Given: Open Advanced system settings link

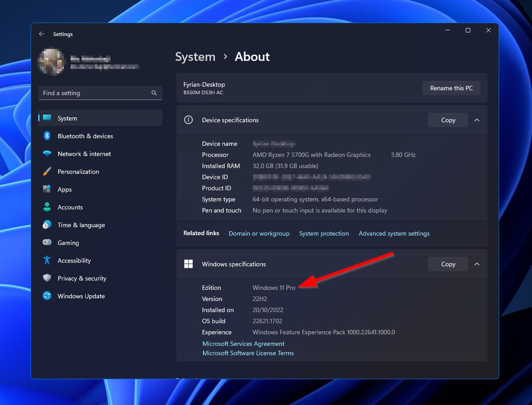Looking at the screenshot, I should [x=394, y=233].
